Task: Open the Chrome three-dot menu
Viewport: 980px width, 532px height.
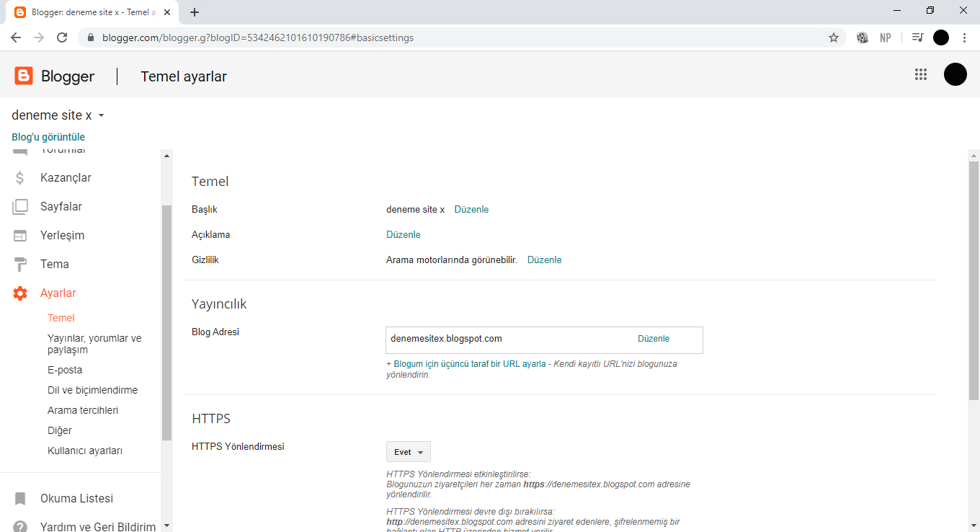Action: pos(964,37)
